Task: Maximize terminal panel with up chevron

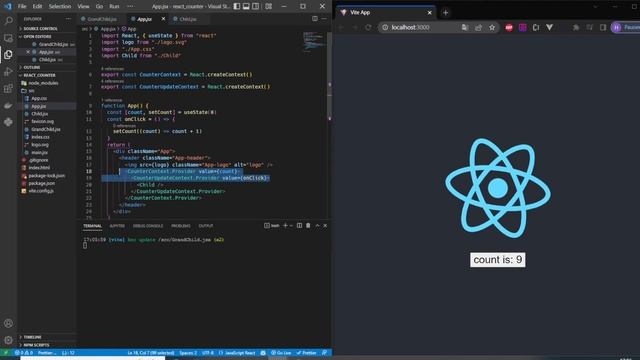Action: click(x=317, y=225)
